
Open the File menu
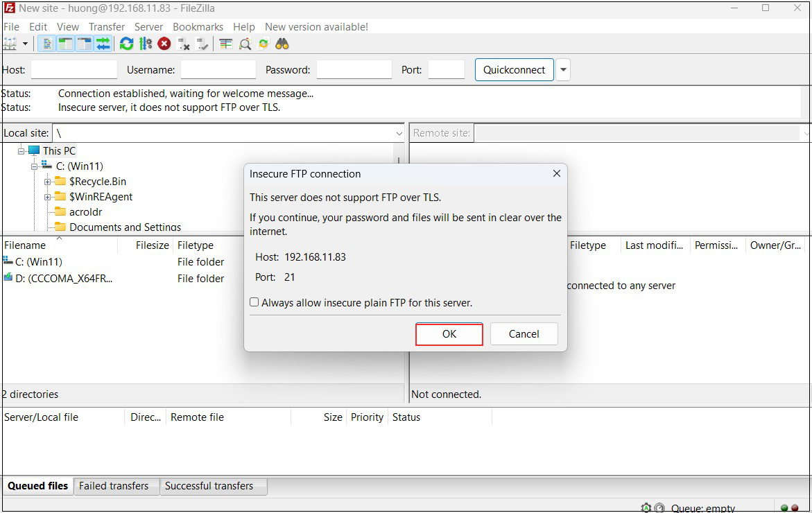tap(11, 27)
